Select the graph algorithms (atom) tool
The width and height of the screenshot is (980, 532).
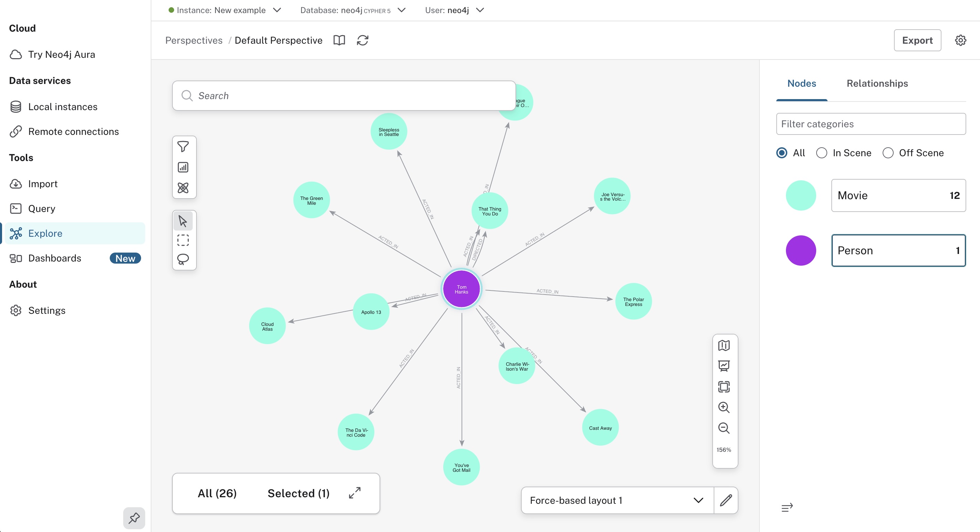click(x=184, y=188)
